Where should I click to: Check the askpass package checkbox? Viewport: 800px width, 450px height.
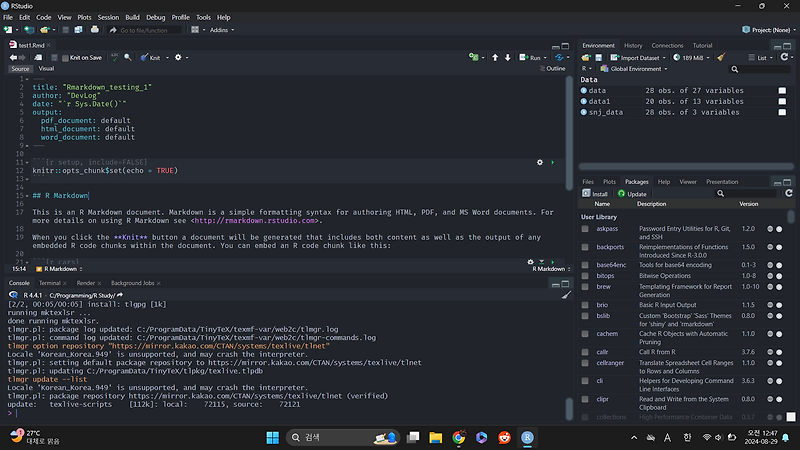click(587, 229)
